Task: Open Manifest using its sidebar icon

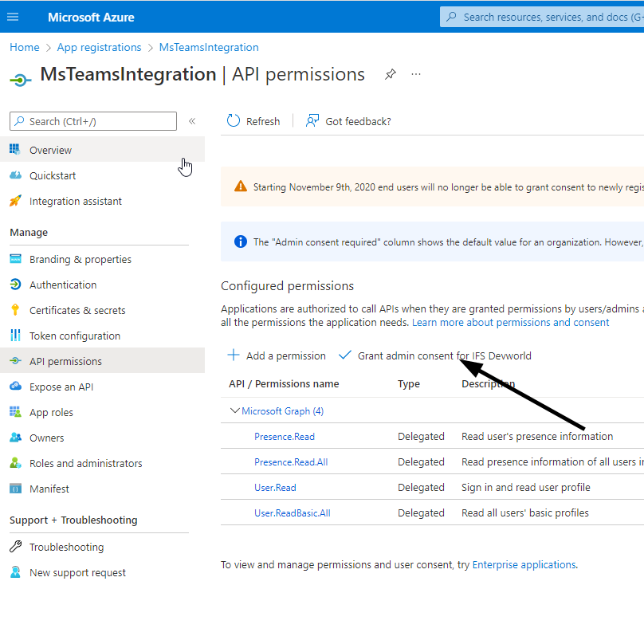Action: pos(17,489)
